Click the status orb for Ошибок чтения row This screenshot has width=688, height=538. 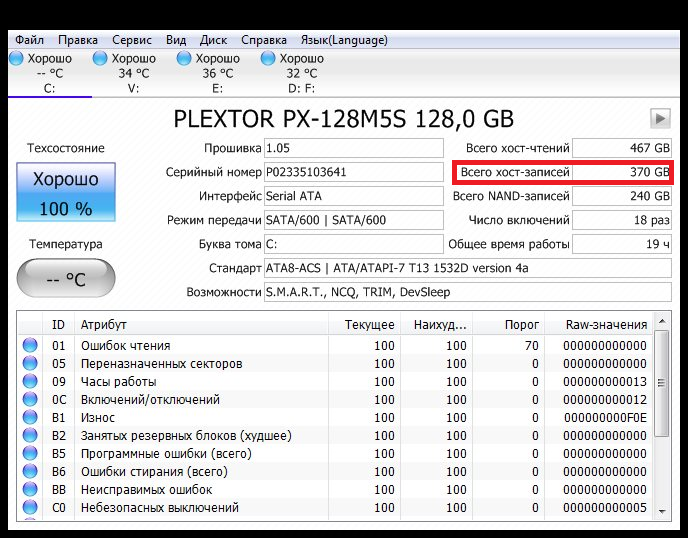click(30, 345)
